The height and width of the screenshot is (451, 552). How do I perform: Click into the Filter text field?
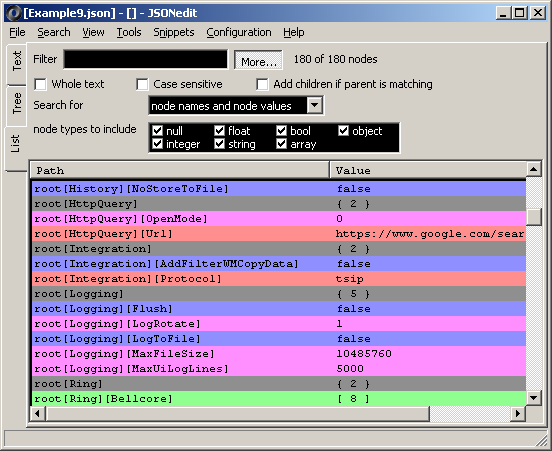(x=146, y=59)
